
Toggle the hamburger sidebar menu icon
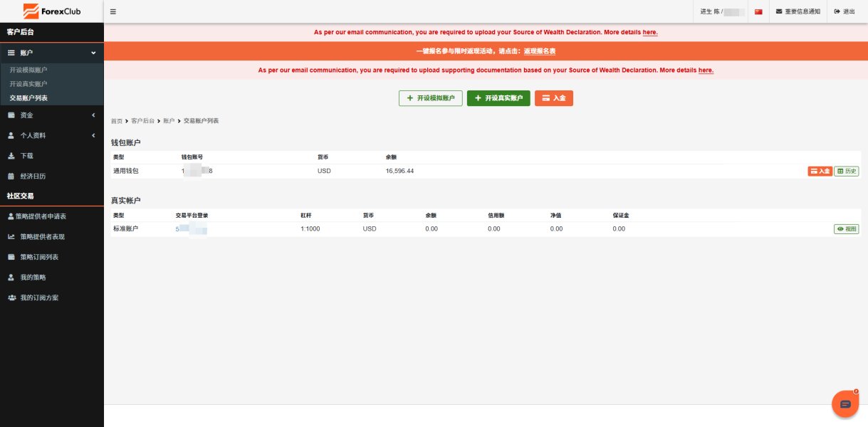coord(113,11)
